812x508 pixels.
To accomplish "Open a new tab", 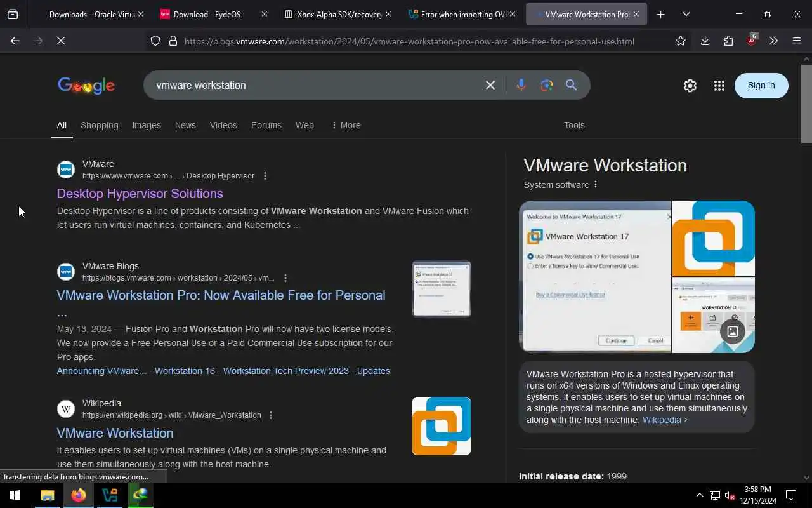I will (660, 14).
